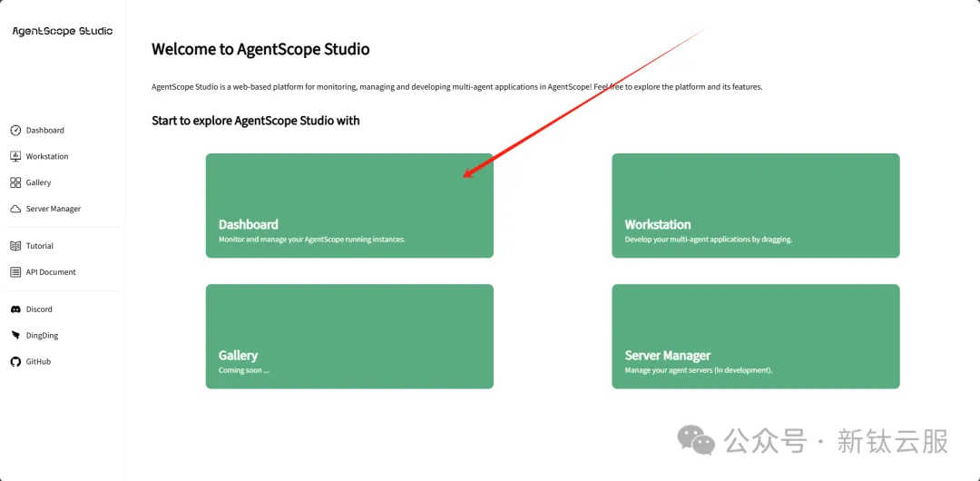Click the API Document page icon

[15, 272]
